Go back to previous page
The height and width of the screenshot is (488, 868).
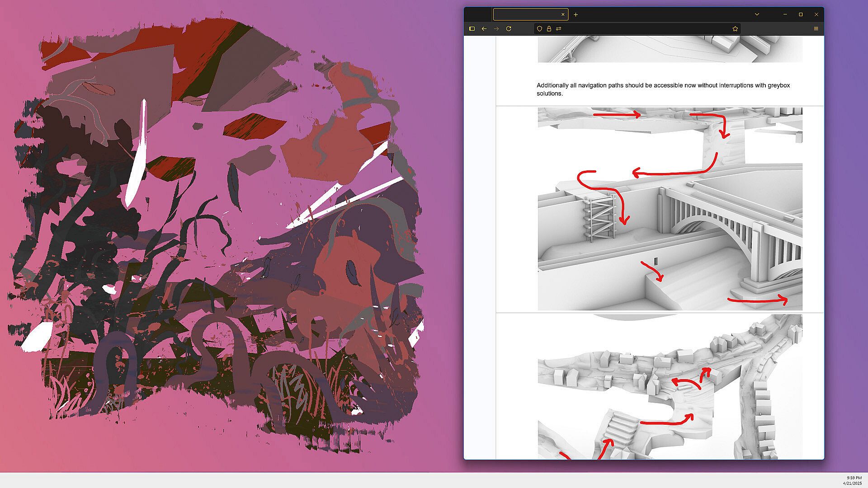click(484, 28)
